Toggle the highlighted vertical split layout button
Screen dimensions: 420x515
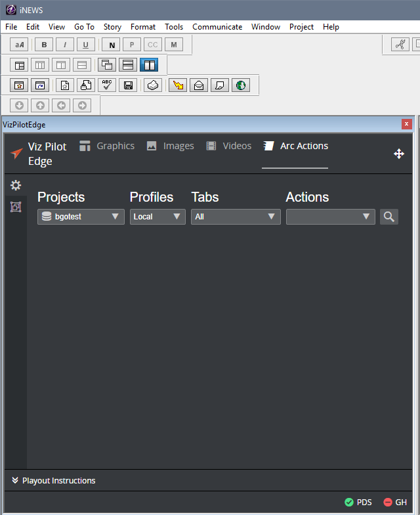tap(149, 65)
